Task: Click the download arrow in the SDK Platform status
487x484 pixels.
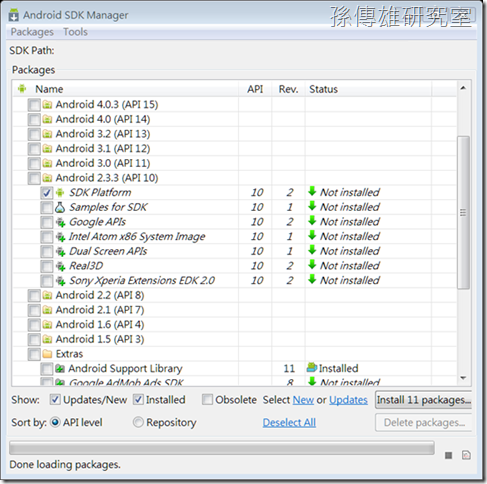Action: [x=312, y=192]
